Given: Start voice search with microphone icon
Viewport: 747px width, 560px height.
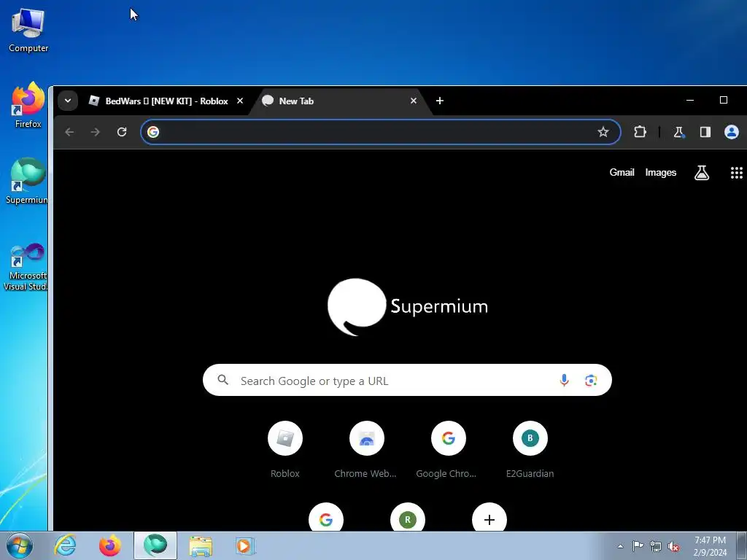Looking at the screenshot, I should pos(564,380).
